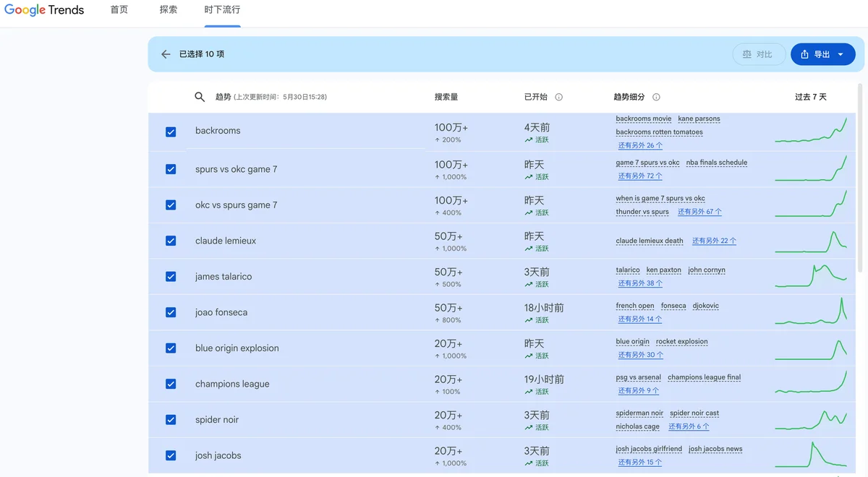Open the psg vs arsenal term

tap(639, 377)
